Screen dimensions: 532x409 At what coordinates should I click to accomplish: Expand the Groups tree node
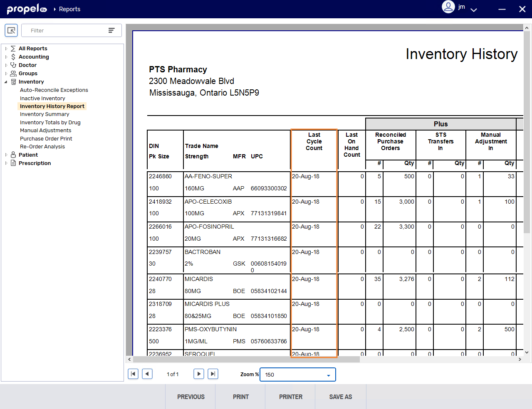6,74
